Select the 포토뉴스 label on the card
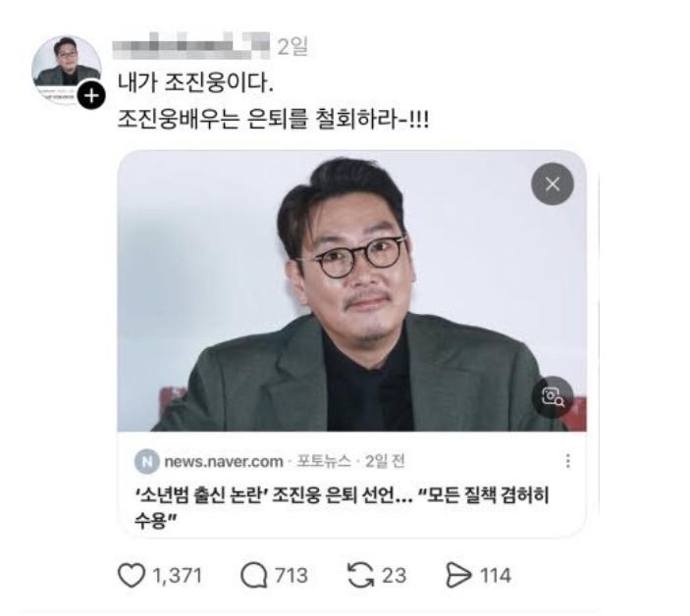 (324, 461)
